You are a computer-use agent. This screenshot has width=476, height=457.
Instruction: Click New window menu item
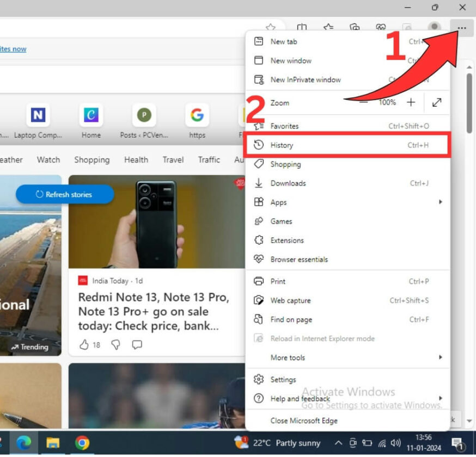347,60
